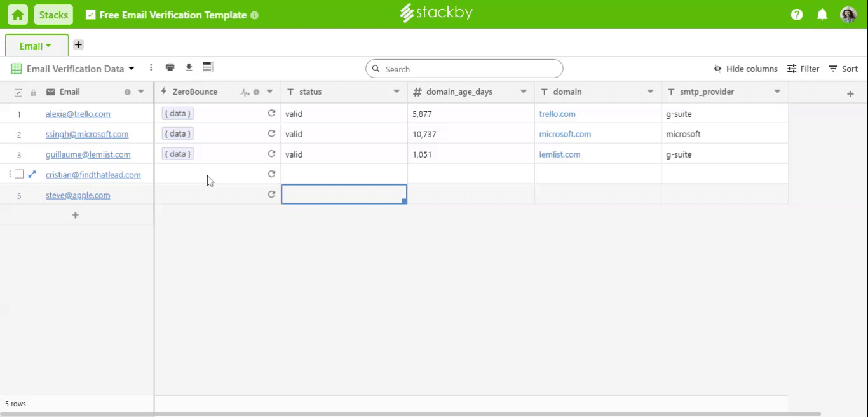Image resolution: width=868 pixels, height=417 pixels.
Task: Toggle the select-all rows checkbox
Action: [18, 92]
